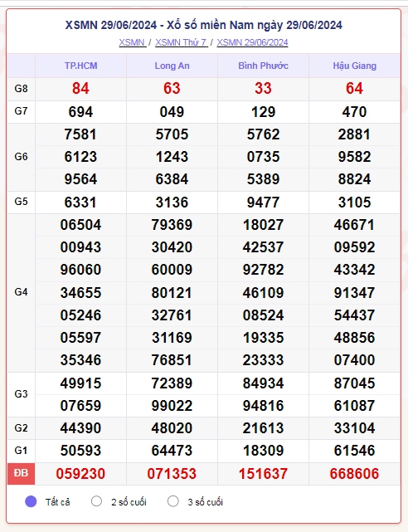408x532 pixels.
Task: Click TP.HCM special prize number 059230
Action: point(80,474)
